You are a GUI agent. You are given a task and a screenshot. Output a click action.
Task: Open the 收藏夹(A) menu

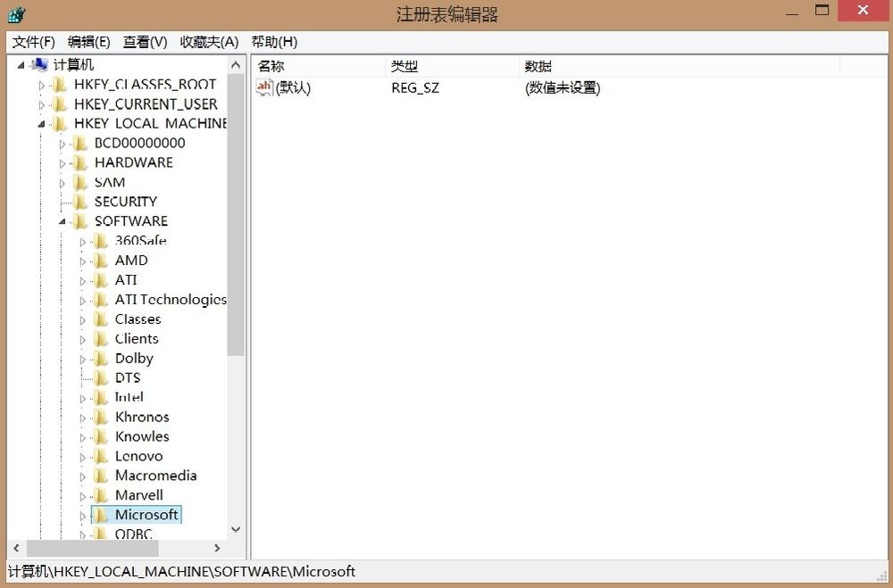coord(209,41)
